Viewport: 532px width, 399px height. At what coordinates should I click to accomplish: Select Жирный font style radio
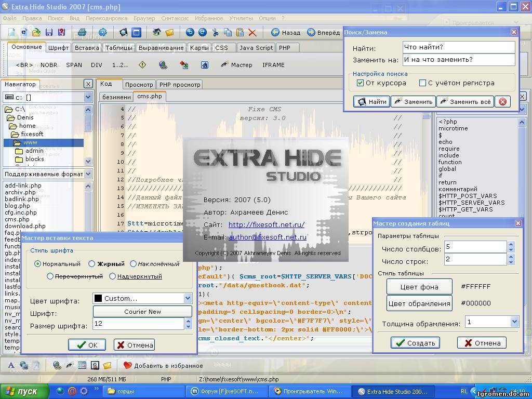coord(91,263)
